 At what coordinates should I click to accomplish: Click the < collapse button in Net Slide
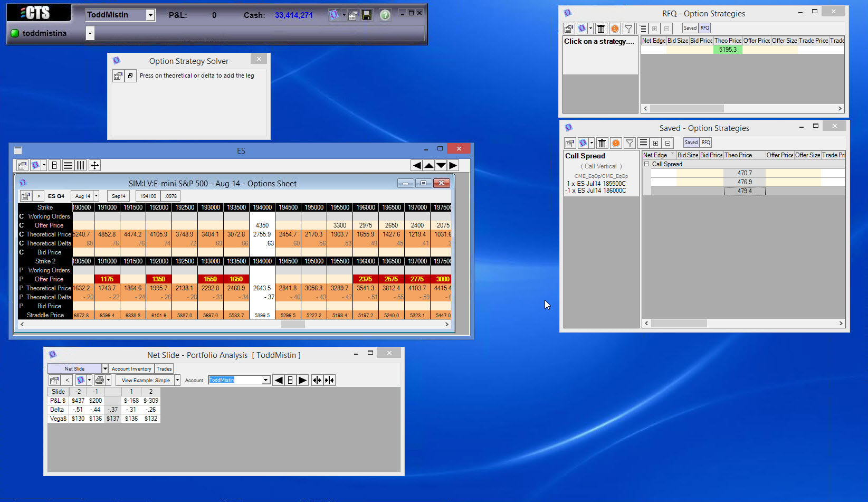coord(67,380)
